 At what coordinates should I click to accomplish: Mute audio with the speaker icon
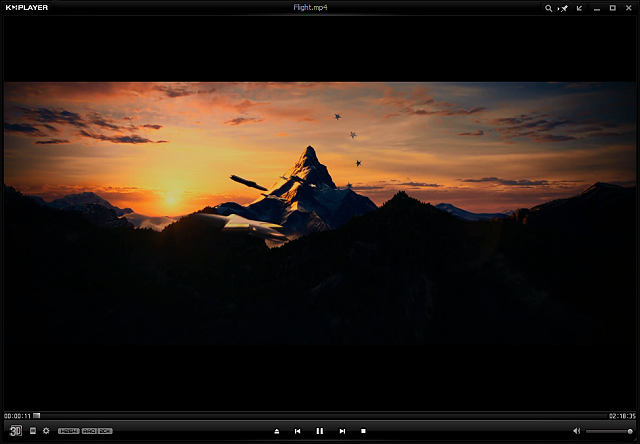coord(576,431)
